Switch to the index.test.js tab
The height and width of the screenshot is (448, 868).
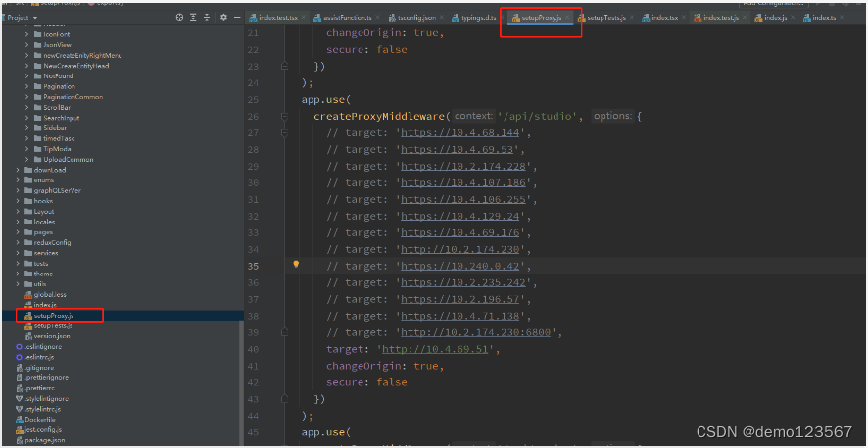coord(721,18)
